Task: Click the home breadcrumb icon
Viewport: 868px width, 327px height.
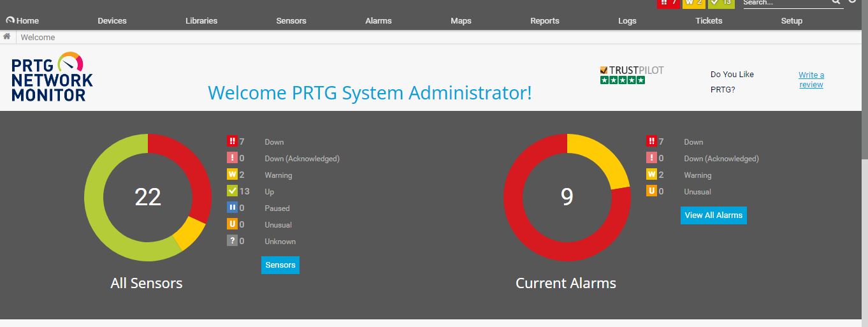Action: pos(7,37)
